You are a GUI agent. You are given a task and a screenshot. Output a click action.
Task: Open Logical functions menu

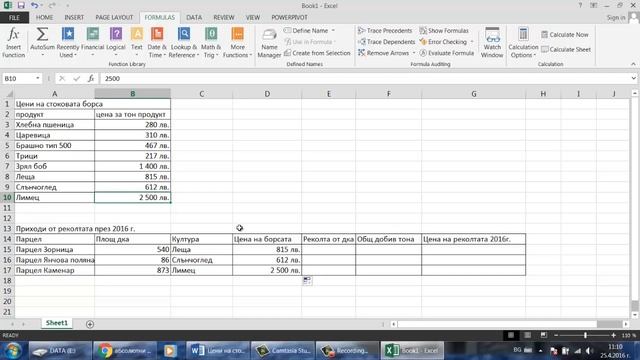click(x=116, y=42)
